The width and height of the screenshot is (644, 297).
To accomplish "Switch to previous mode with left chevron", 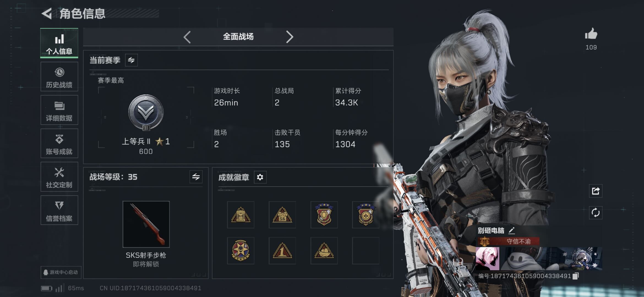I will (x=187, y=37).
